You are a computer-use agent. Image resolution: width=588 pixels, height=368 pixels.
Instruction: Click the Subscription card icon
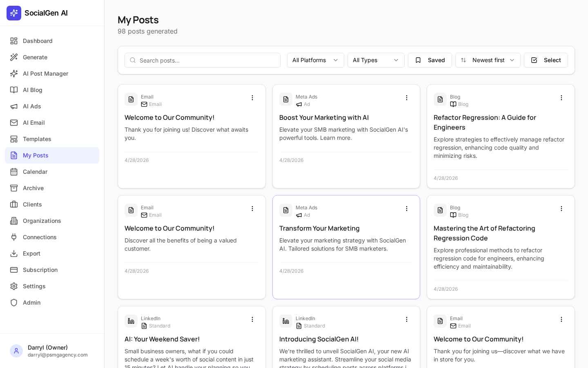[x=14, y=270]
